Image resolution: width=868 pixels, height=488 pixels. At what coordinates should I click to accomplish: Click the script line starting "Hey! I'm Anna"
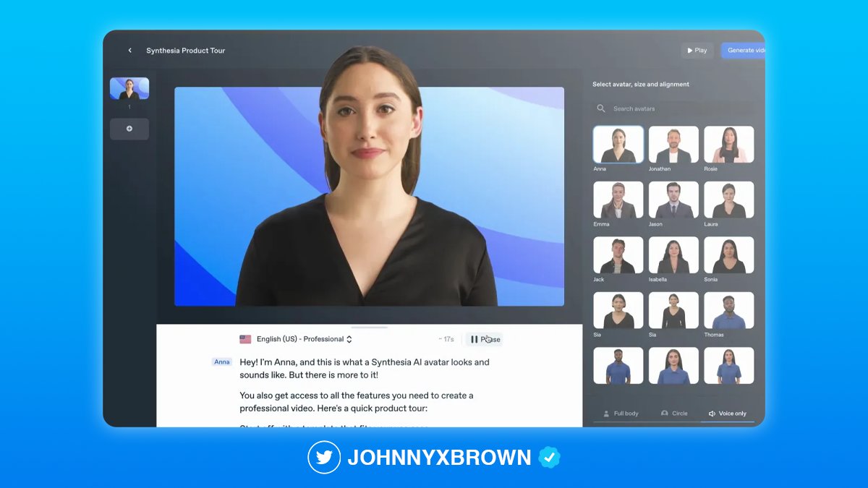point(365,369)
